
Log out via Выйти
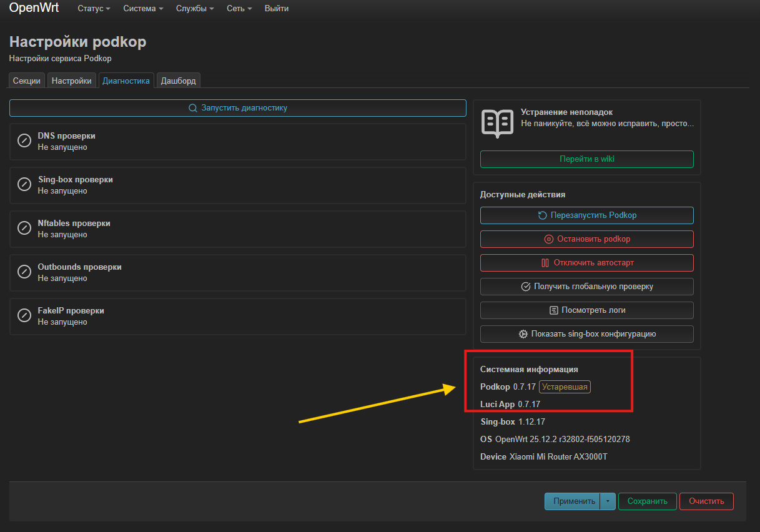tap(277, 9)
